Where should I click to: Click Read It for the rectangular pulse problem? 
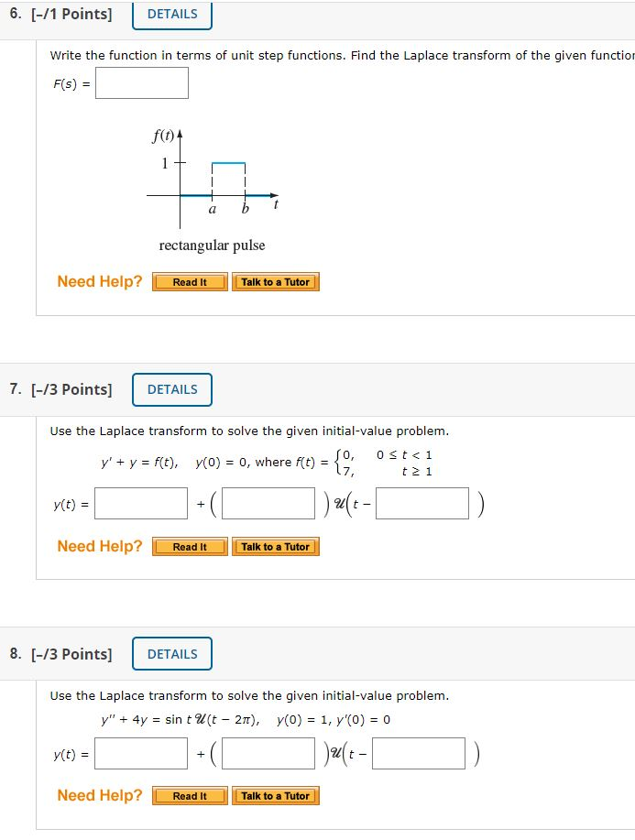[x=189, y=282]
